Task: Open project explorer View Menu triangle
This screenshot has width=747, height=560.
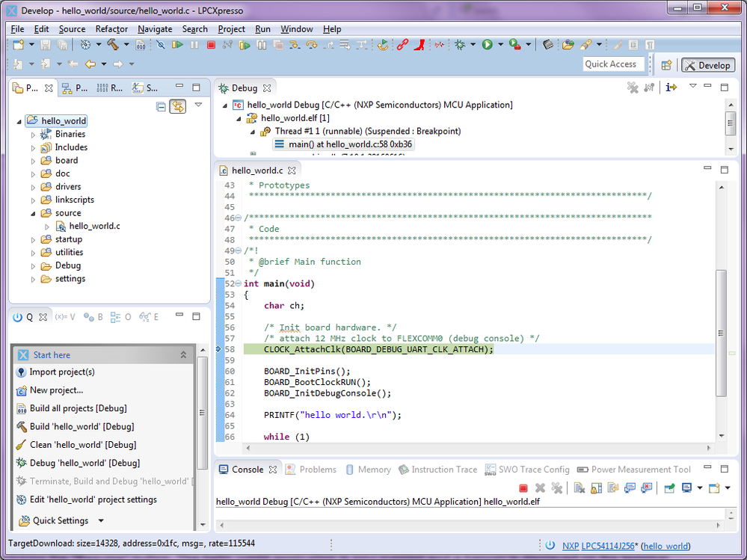Action: (x=199, y=105)
